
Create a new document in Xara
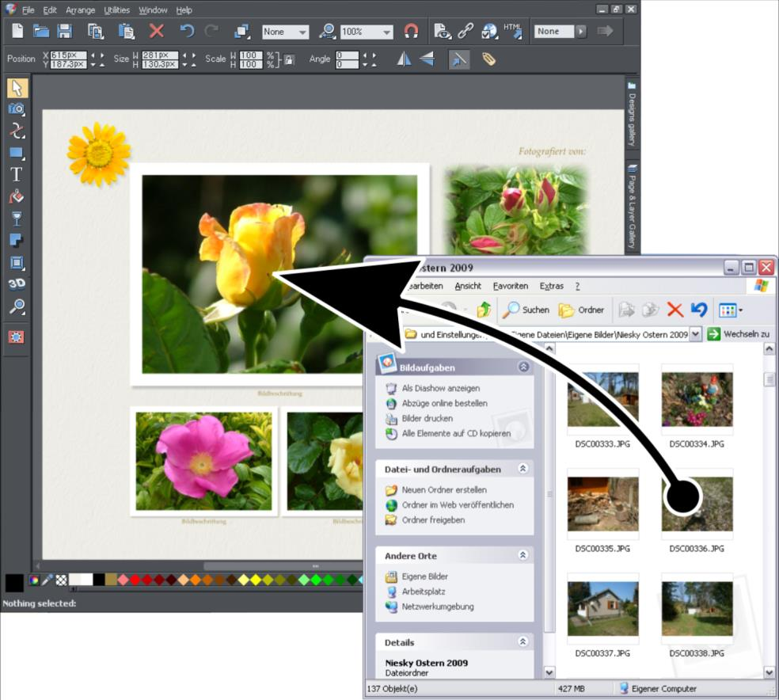[17, 32]
